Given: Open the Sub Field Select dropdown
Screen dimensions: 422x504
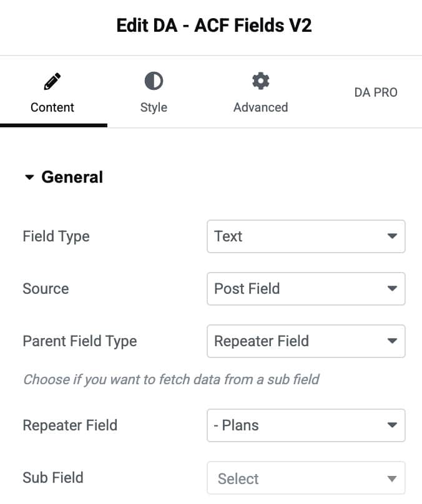Looking at the screenshot, I should [306, 478].
